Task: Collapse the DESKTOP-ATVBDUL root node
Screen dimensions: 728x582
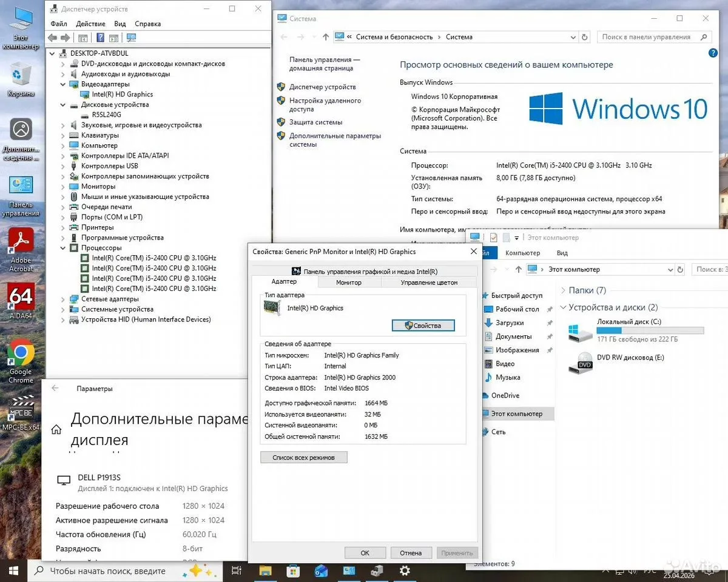Action: 53,53
